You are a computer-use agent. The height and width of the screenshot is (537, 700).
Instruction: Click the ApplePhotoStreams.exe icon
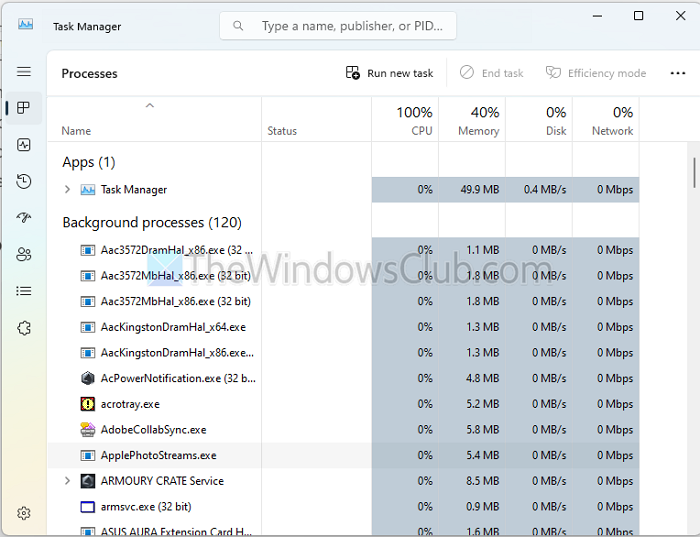coord(88,455)
